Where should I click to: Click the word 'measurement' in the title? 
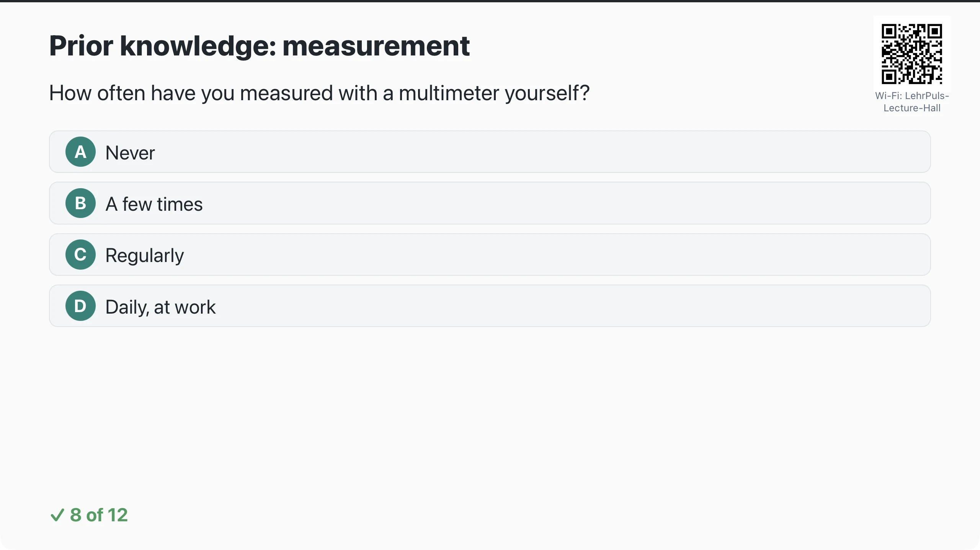[x=376, y=46]
